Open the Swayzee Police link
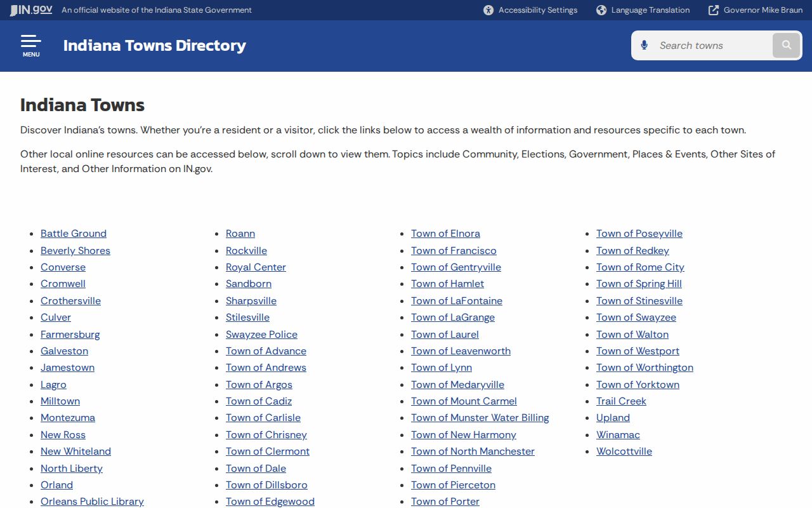Viewport: 812px width, 508px height. click(261, 334)
